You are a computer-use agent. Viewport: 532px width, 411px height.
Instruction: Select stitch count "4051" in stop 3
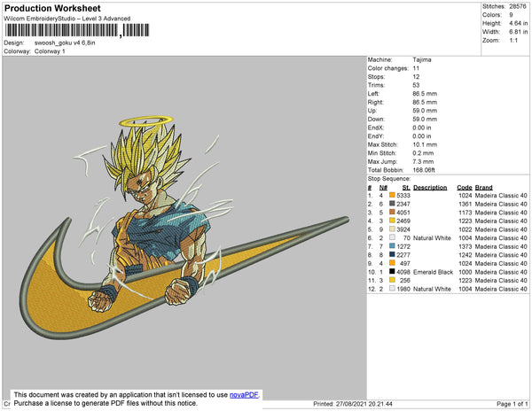coord(403,213)
